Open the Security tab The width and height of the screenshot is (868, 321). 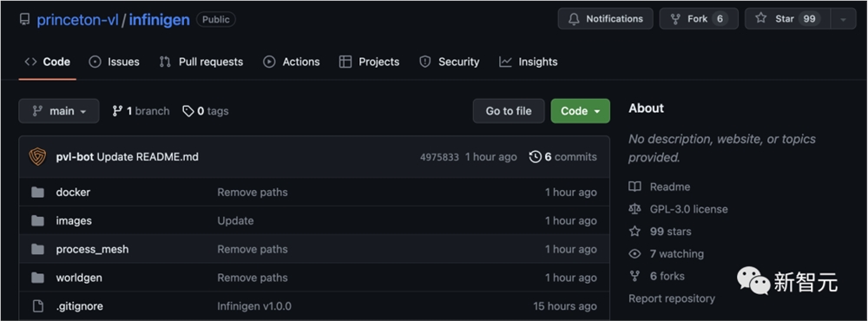450,62
